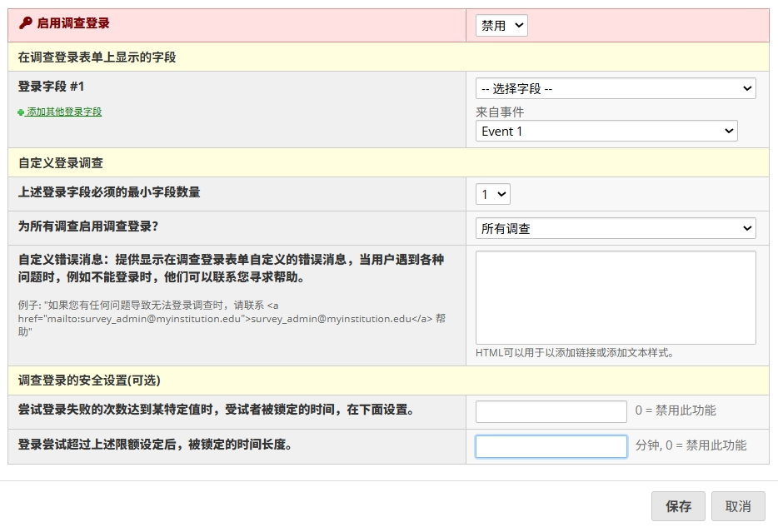This screenshot has width=778, height=532.
Task: Click the 保存 save button
Action: coord(678,506)
